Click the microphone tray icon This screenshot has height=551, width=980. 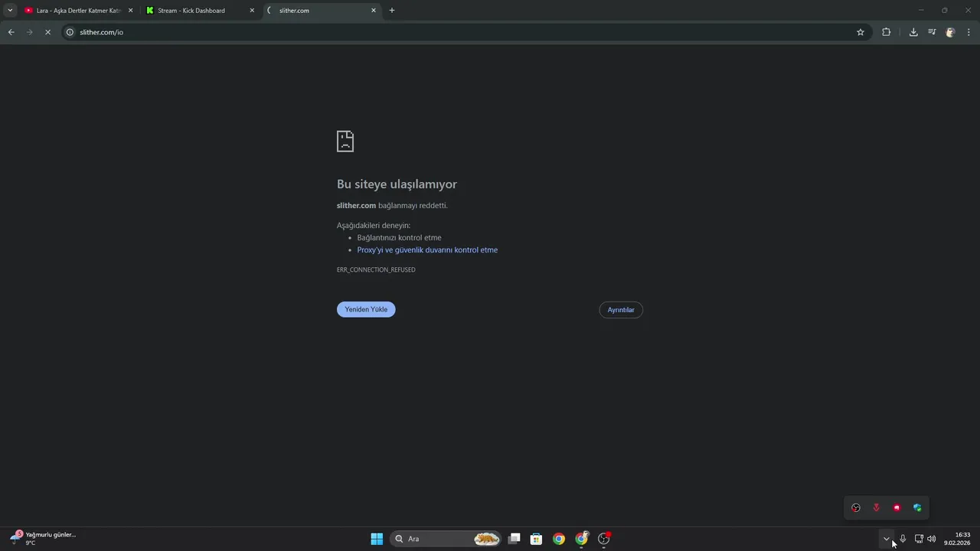[x=903, y=539]
